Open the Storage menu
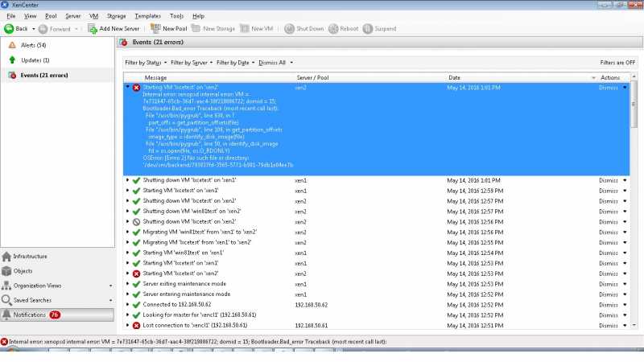Image resolution: width=644 pixels, height=362 pixels. tap(116, 16)
